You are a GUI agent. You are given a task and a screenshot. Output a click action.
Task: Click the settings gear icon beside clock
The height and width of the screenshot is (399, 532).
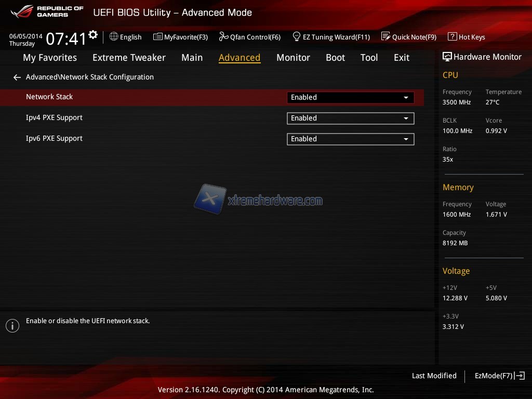93,35
